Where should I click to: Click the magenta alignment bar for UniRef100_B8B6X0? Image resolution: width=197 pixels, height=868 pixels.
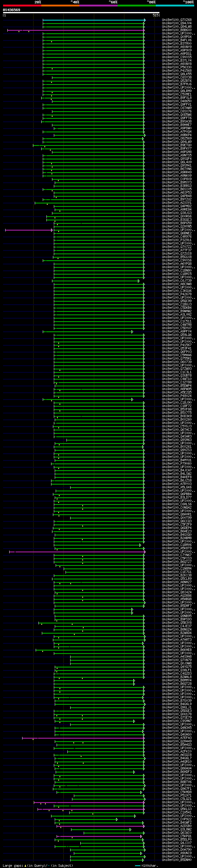(x=76, y=30)
